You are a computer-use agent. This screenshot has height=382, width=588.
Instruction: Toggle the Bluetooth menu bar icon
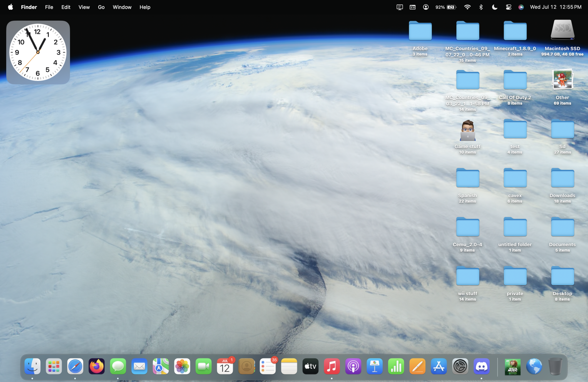click(x=481, y=7)
